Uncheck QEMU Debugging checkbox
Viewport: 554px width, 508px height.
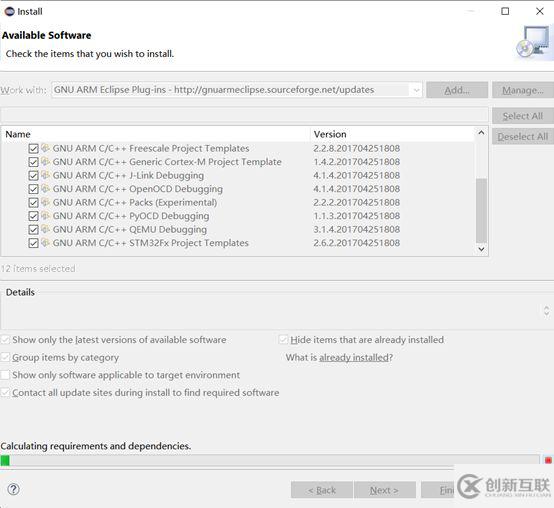[33, 230]
